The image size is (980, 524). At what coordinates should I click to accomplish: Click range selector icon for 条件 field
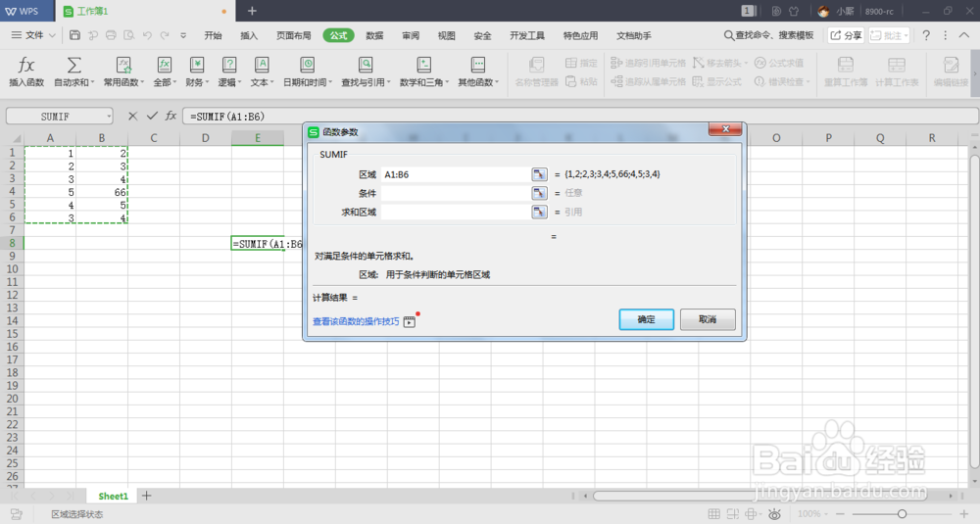tap(539, 193)
